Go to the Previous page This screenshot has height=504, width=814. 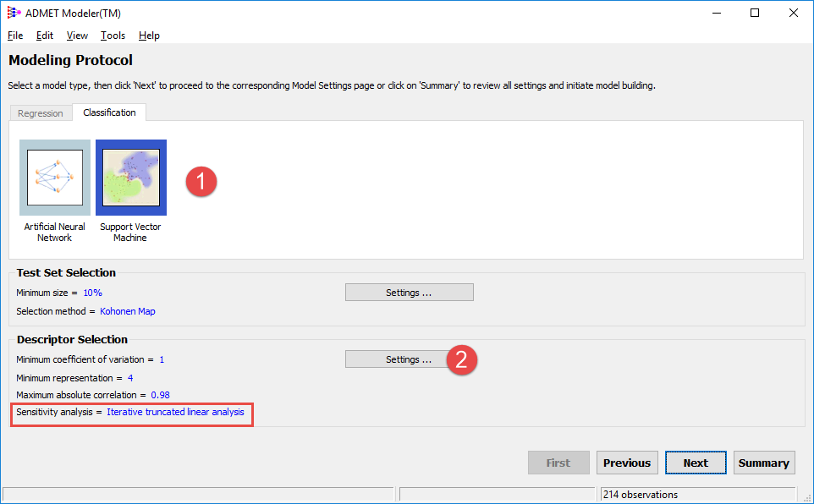pos(627,463)
